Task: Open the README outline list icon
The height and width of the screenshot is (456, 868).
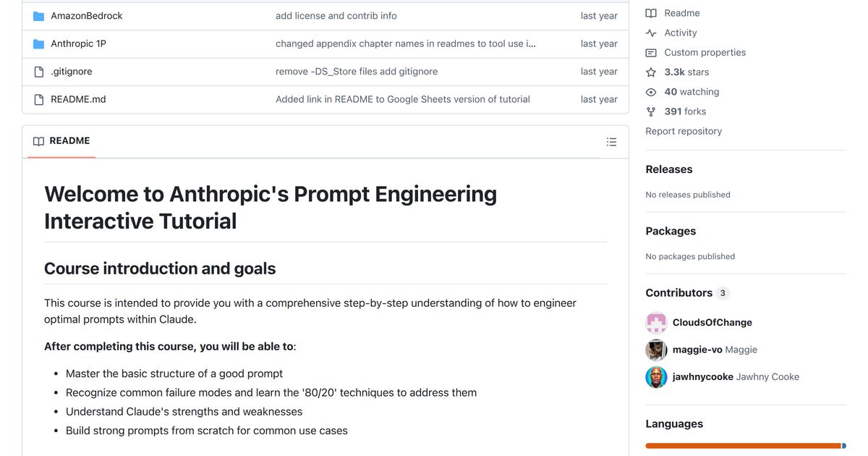Action: pyautogui.click(x=611, y=142)
